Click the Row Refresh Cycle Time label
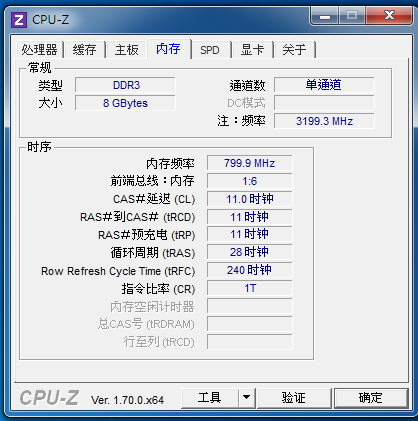Screen dimensions: 418x421 pos(118,271)
